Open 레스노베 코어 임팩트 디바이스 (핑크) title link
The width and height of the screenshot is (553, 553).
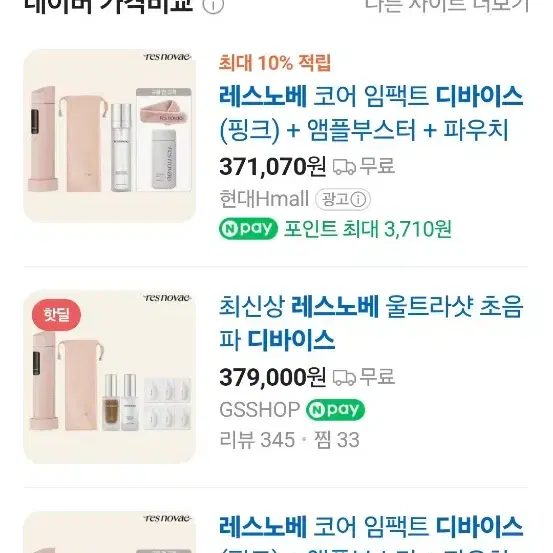point(371,113)
